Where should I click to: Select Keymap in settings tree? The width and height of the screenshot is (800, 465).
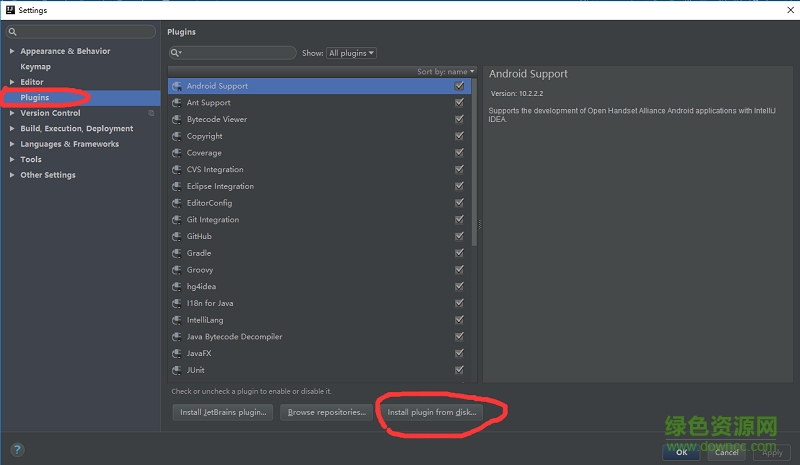click(x=35, y=67)
